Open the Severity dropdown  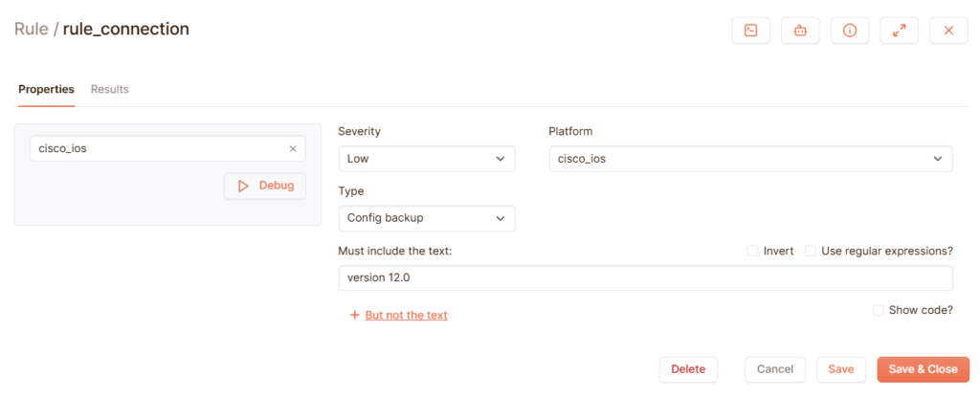point(427,159)
